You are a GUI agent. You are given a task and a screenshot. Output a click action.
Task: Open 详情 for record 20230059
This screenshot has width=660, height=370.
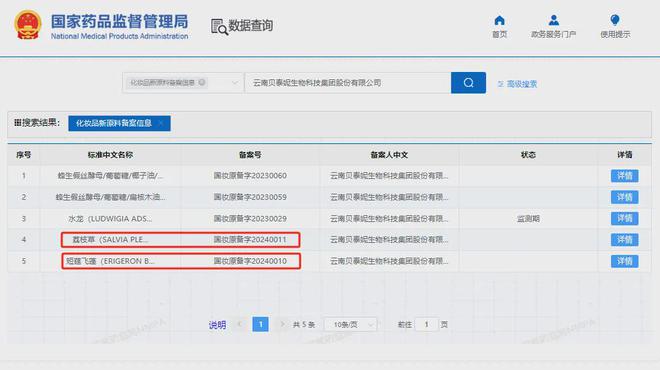(624, 197)
